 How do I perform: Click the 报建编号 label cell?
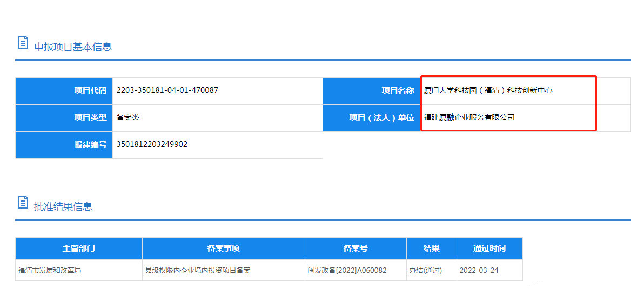[x=64, y=145]
